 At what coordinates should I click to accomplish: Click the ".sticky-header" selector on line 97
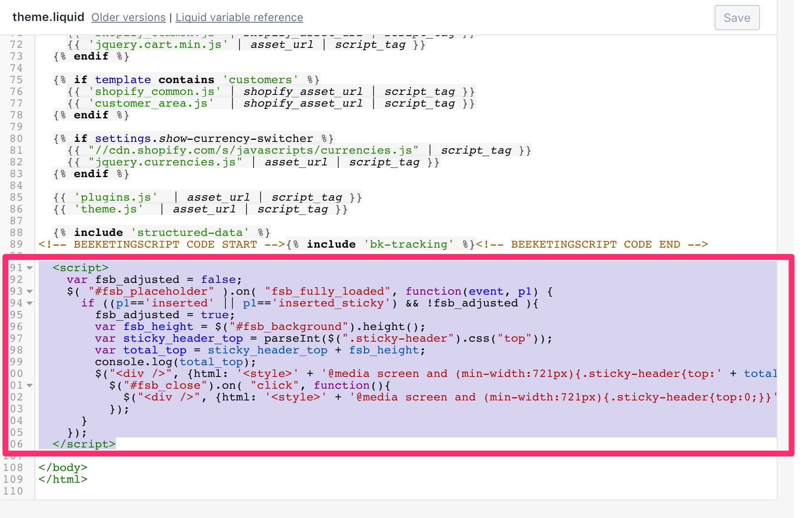(x=398, y=338)
